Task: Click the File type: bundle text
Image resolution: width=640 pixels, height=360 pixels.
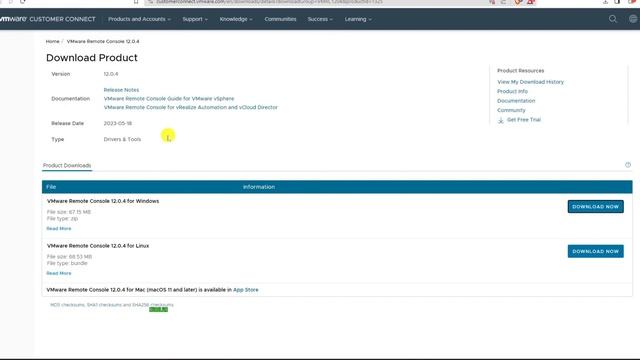Action: pyautogui.click(x=67, y=263)
